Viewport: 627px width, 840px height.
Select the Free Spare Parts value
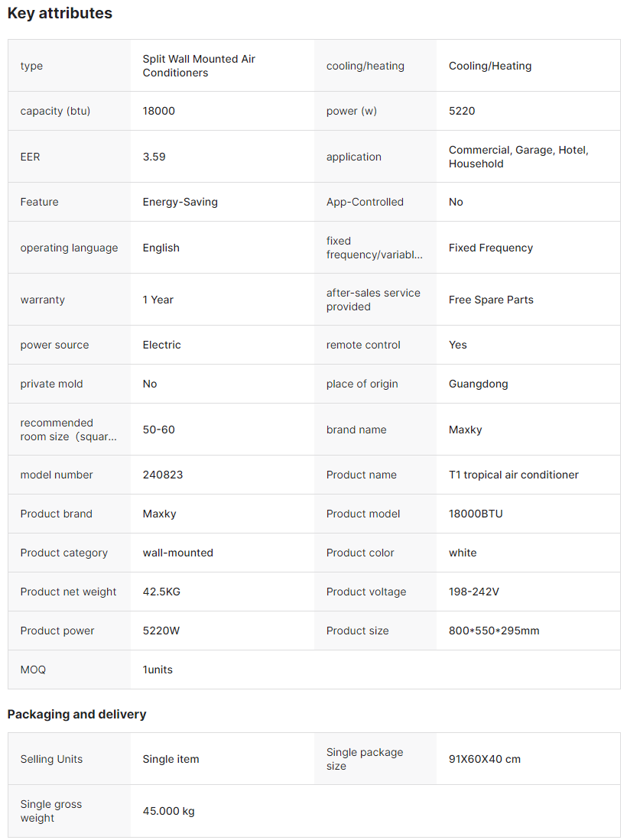point(491,300)
